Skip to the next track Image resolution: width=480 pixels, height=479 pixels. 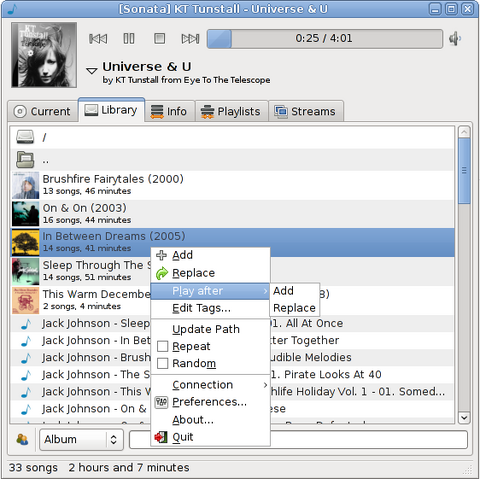coord(190,39)
